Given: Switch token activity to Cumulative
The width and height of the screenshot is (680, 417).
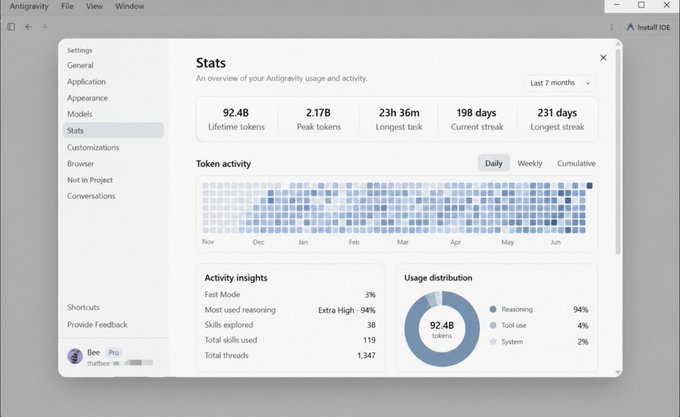Looking at the screenshot, I should coord(576,163).
